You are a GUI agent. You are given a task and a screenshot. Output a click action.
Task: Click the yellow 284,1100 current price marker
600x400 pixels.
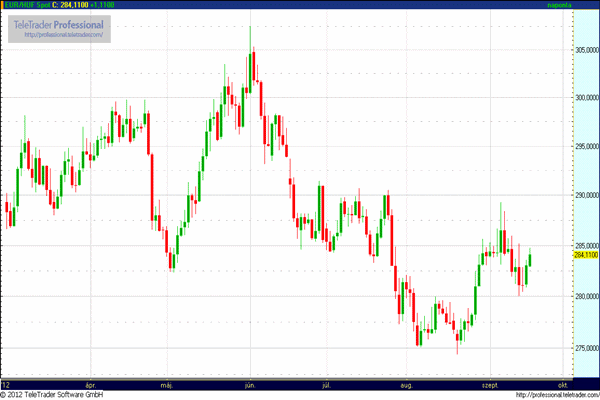(586, 255)
